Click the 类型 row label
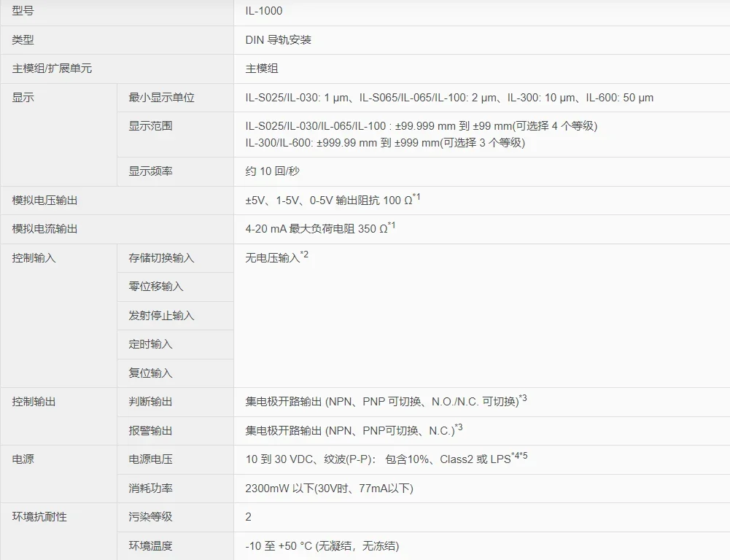 pyautogui.click(x=23, y=40)
